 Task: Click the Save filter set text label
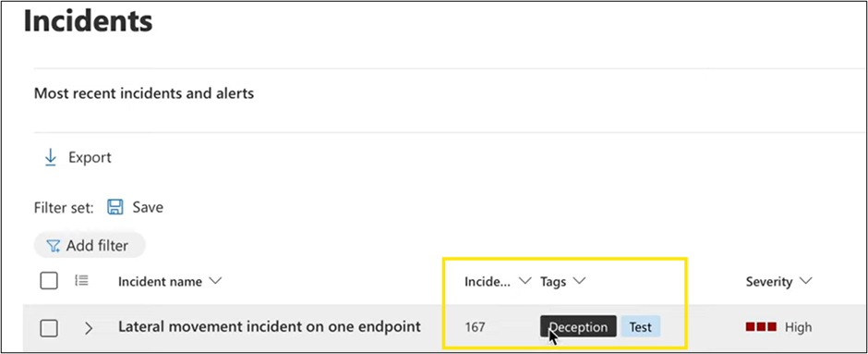148,207
